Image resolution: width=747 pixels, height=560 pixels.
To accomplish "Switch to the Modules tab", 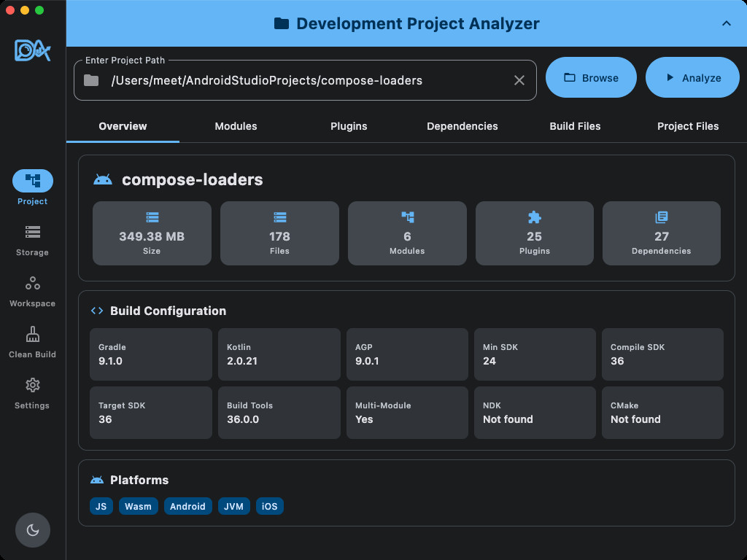I will (x=236, y=126).
